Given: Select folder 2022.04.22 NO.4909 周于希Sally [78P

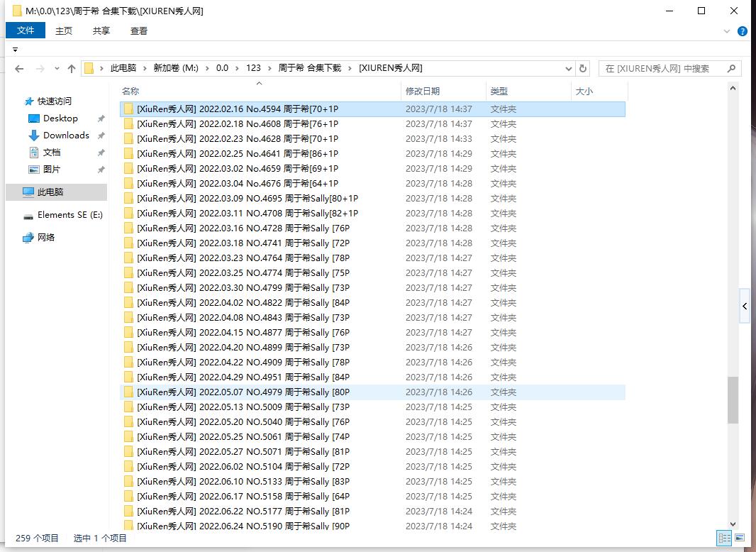Looking at the screenshot, I should (372, 363).
